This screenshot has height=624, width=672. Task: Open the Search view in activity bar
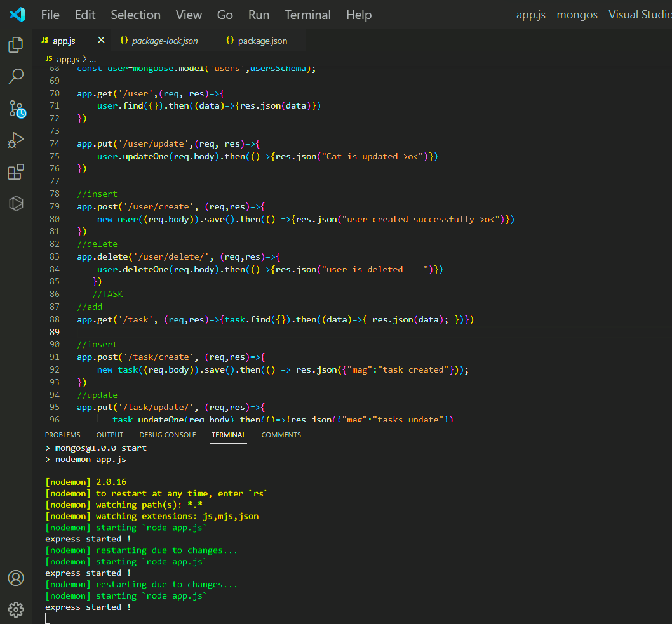click(x=16, y=76)
